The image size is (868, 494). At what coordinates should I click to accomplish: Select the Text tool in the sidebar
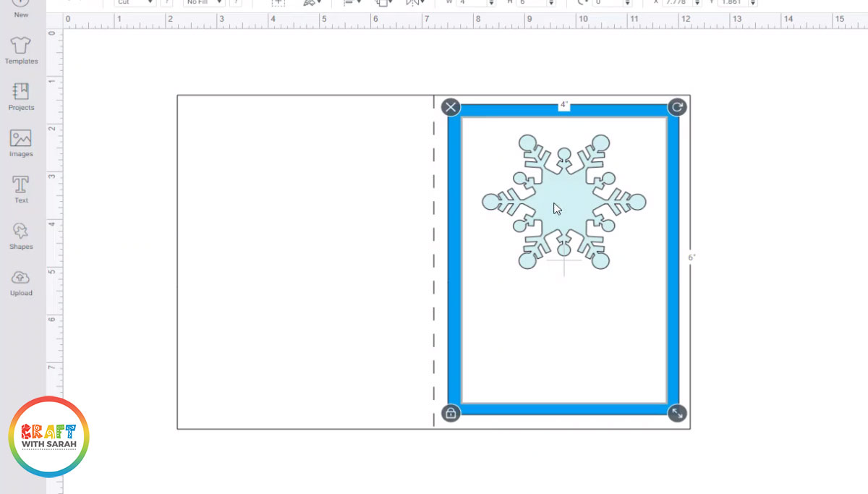click(x=21, y=185)
